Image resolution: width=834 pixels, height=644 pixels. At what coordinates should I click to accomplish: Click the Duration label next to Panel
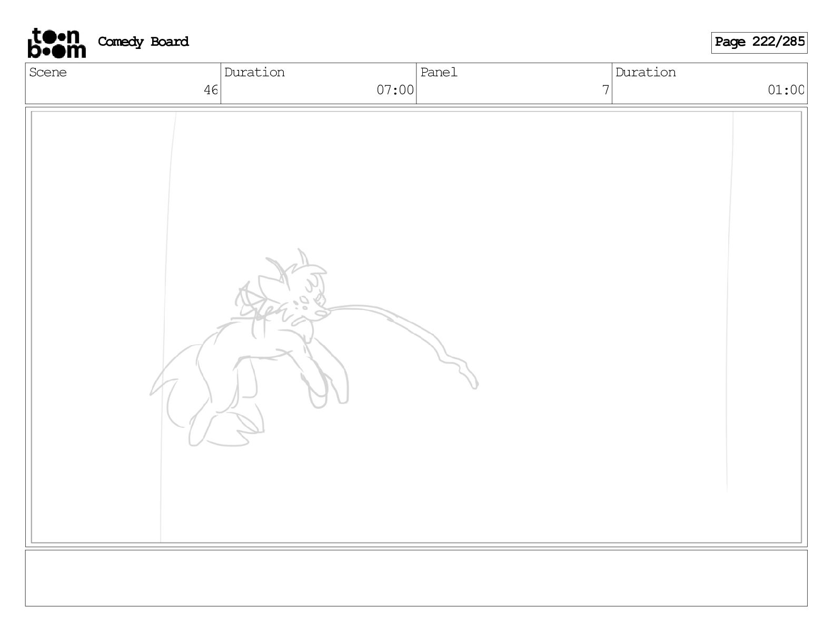[x=646, y=72]
